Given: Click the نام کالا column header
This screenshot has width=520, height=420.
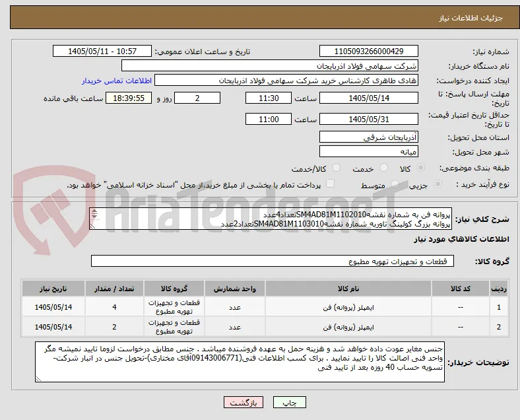Looking at the screenshot, I should pos(348,289).
